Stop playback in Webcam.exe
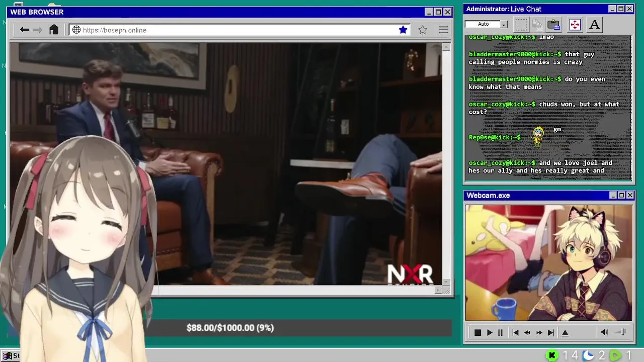 [x=477, y=332]
